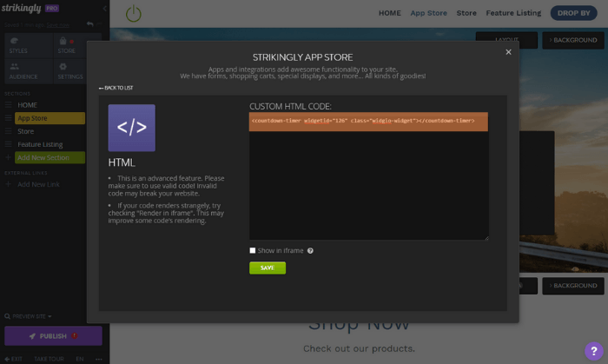The height and width of the screenshot is (364, 608).
Task: Expand the Preview Site dropdown
Action: [x=28, y=316]
